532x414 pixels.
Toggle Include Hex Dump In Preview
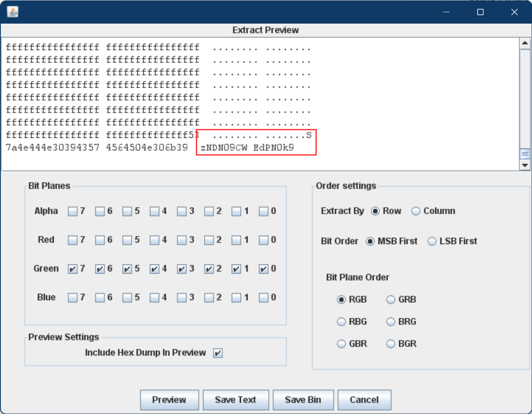(x=218, y=353)
